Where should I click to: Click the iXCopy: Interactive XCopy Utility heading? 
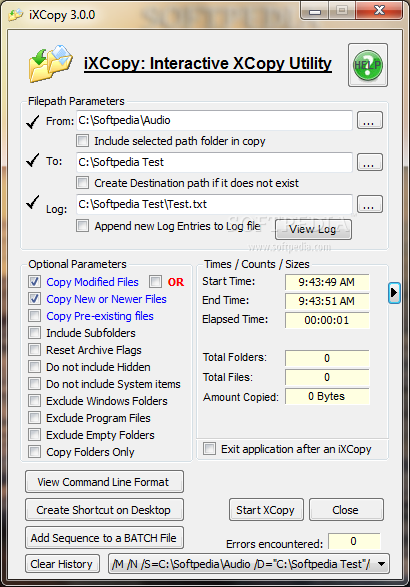[208, 64]
